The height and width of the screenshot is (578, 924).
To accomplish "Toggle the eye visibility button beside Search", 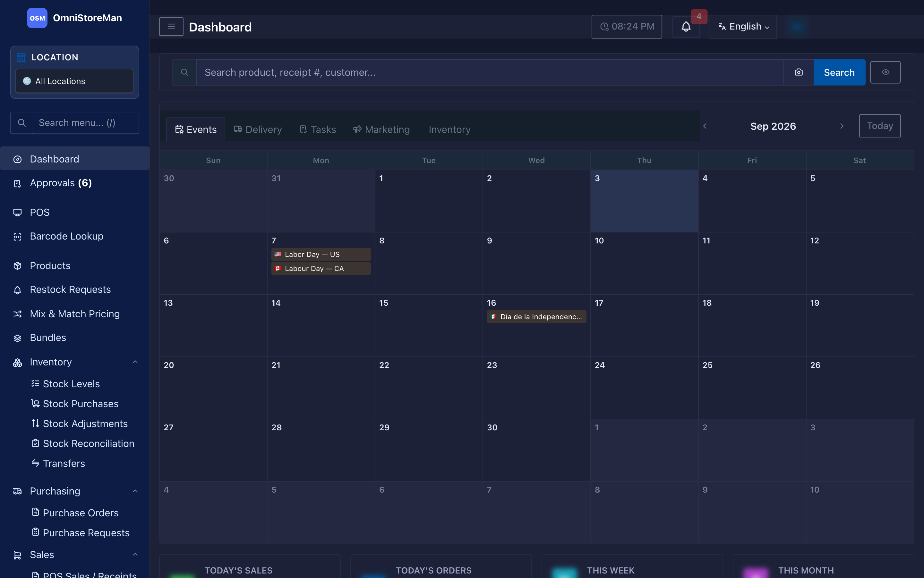I will (885, 72).
